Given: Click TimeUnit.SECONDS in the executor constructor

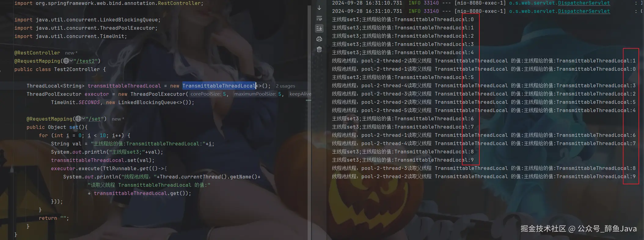Looking at the screenshot, I should click(x=75, y=102).
